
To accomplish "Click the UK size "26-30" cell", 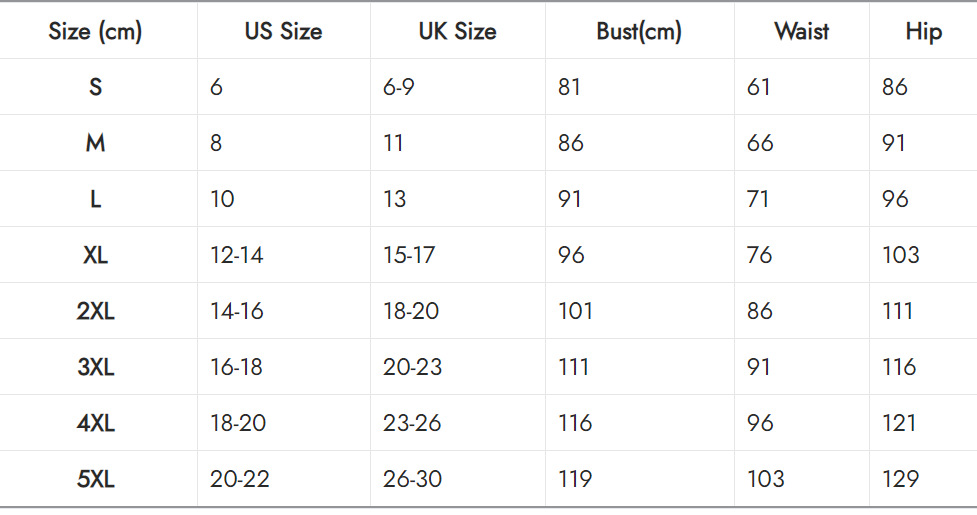I will pos(412,479).
